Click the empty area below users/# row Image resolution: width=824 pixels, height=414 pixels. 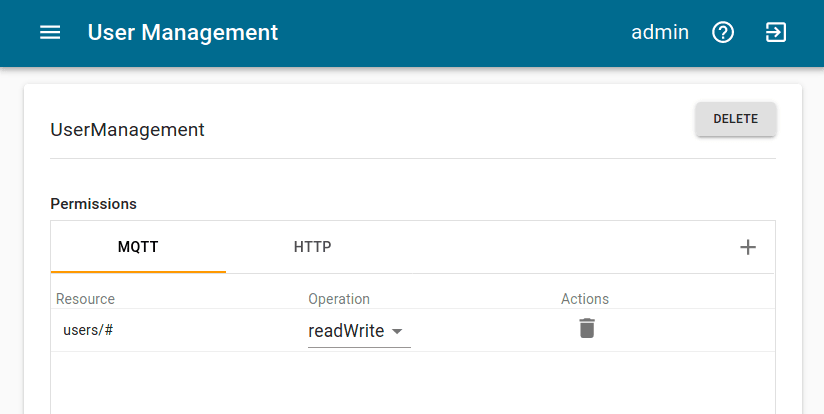point(413,382)
